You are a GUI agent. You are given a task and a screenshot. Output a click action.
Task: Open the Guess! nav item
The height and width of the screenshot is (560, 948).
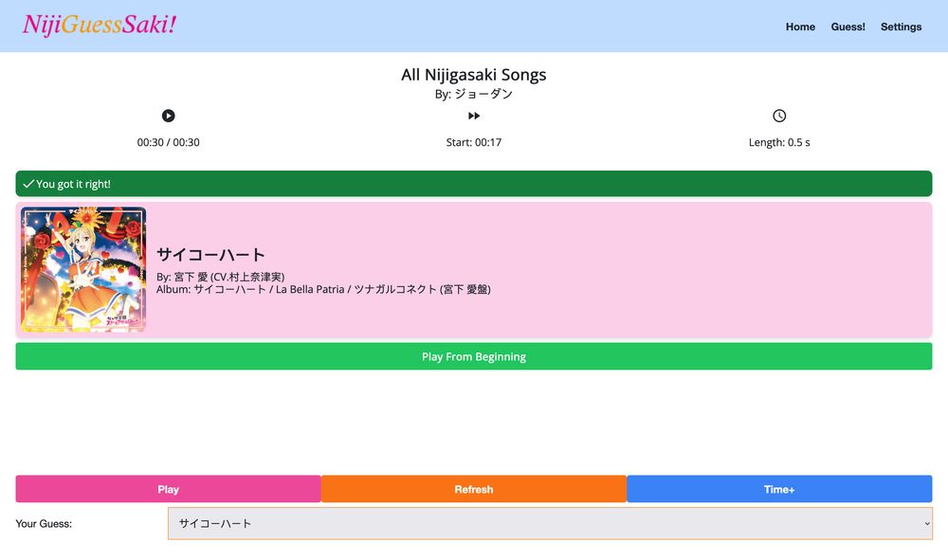pos(848,27)
